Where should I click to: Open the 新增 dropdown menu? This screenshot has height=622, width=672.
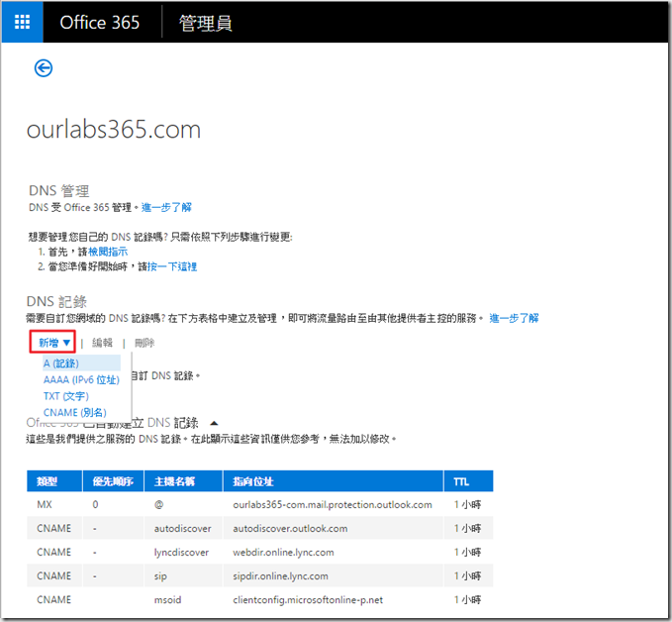(x=54, y=343)
